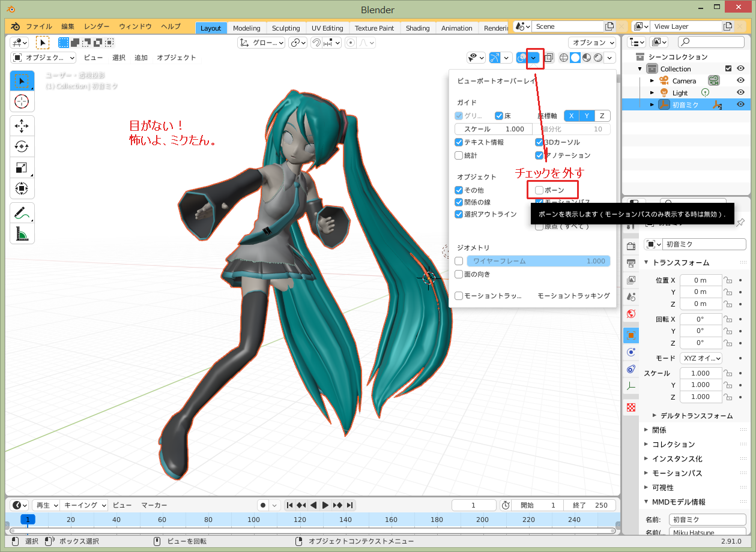Toggle the 床 (floor) checkbox

click(x=499, y=116)
